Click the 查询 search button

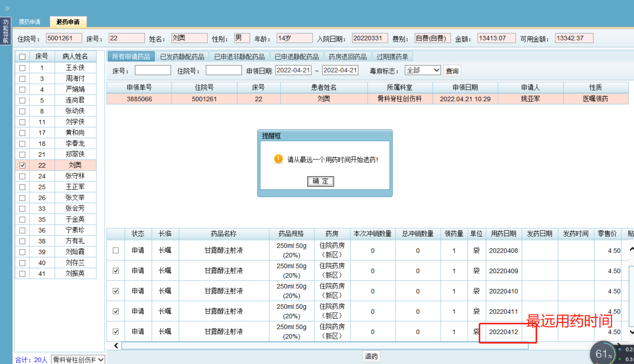click(452, 71)
